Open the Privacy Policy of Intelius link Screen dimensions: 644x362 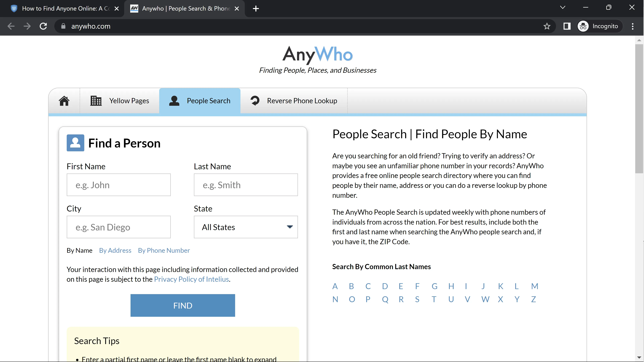click(191, 279)
